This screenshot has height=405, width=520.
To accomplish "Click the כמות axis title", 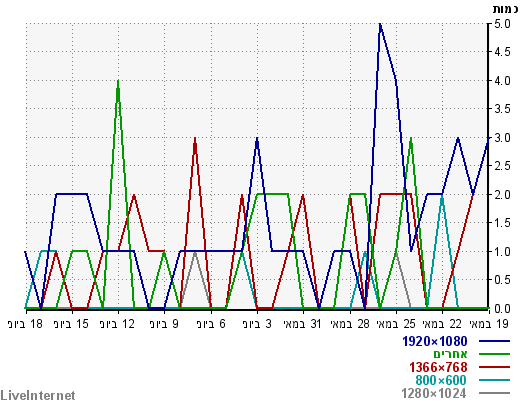I will [x=505, y=9].
